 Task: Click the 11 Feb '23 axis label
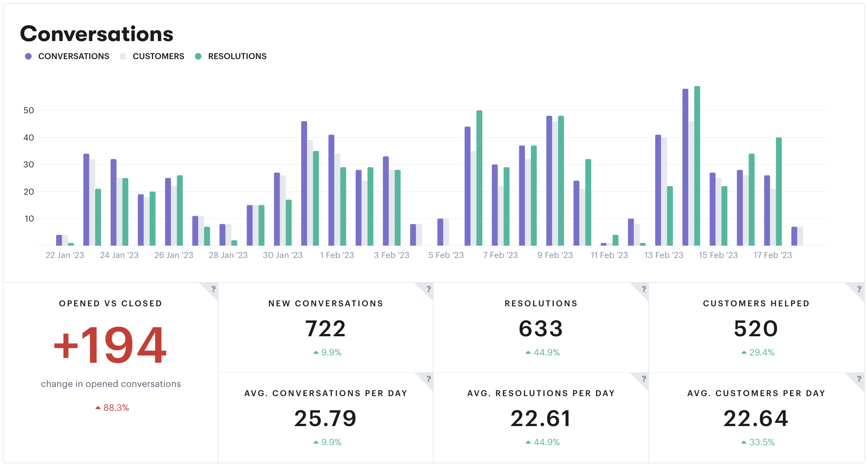pos(610,255)
